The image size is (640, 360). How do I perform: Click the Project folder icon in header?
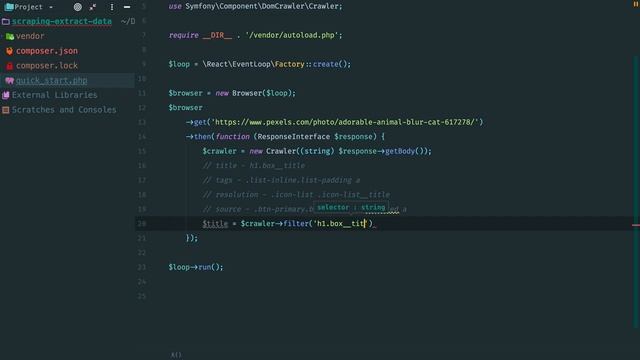tap(9, 7)
